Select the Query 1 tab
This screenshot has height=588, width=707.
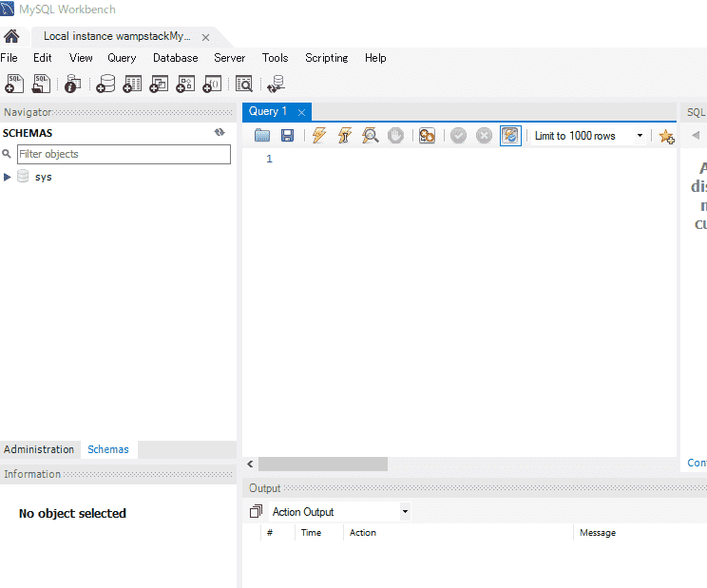coord(268,111)
